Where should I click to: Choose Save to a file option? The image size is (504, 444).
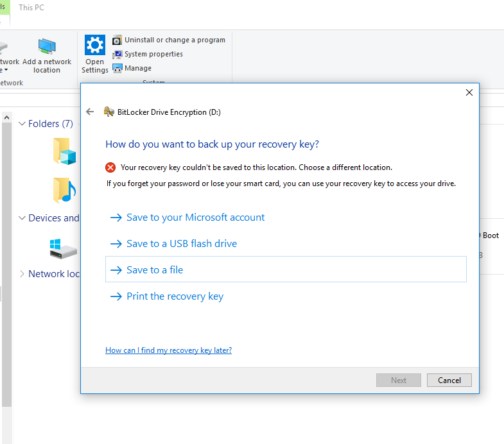point(286,269)
